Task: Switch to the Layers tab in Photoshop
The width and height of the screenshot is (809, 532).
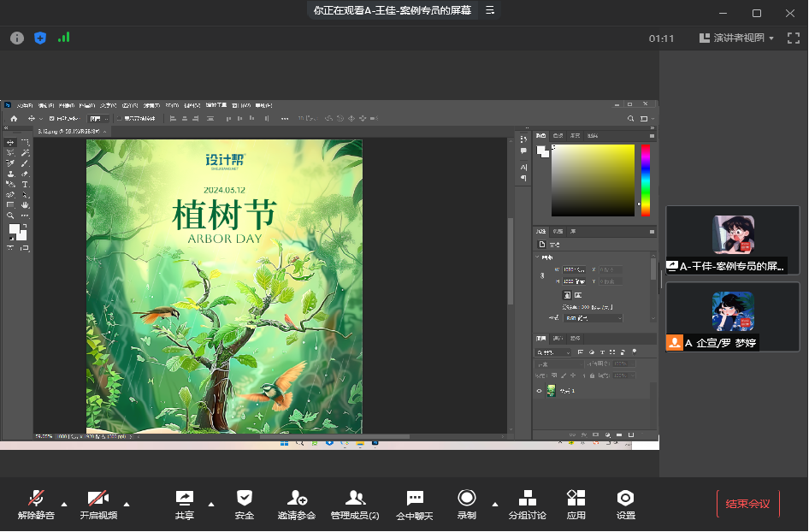Action: tap(540, 339)
